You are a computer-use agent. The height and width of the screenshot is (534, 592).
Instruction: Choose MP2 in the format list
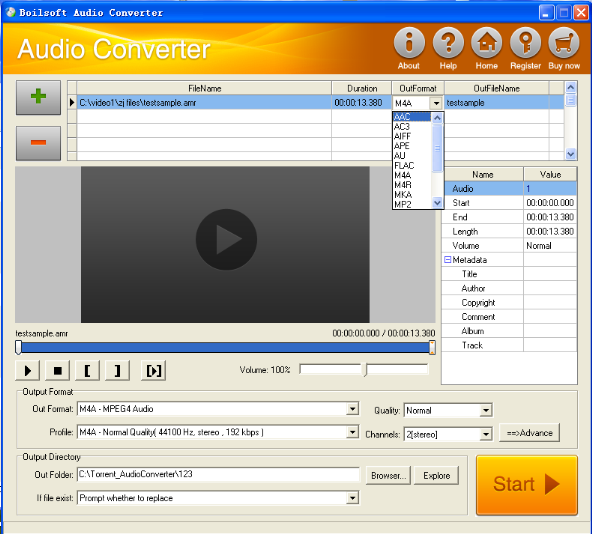(412, 204)
